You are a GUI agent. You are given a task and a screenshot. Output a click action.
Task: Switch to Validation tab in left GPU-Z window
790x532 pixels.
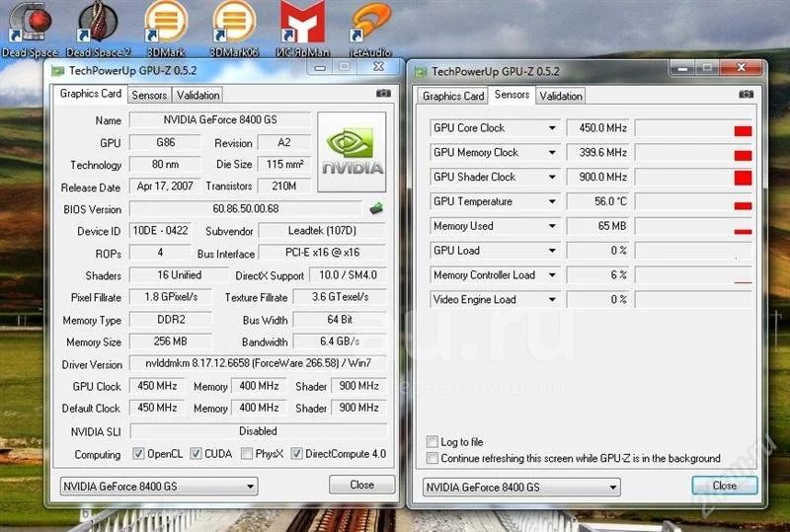click(x=198, y=95)
